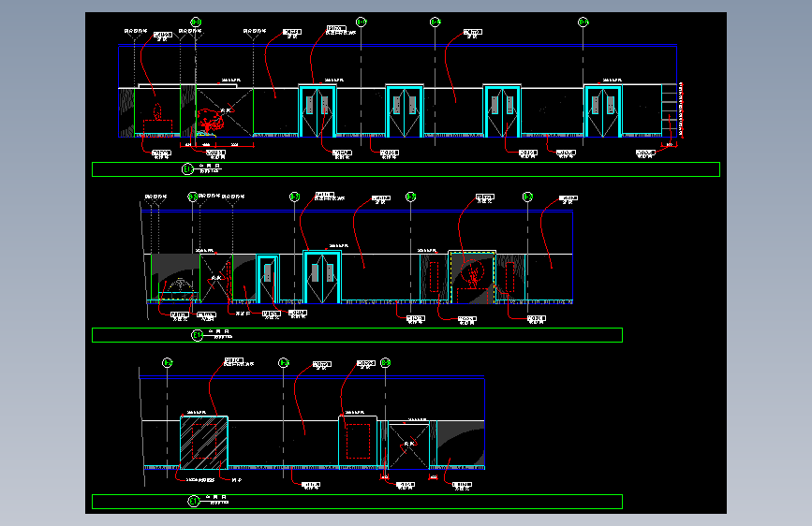Select the shelf ladder at top elevation's right end
812x526 pixels.
669,110
